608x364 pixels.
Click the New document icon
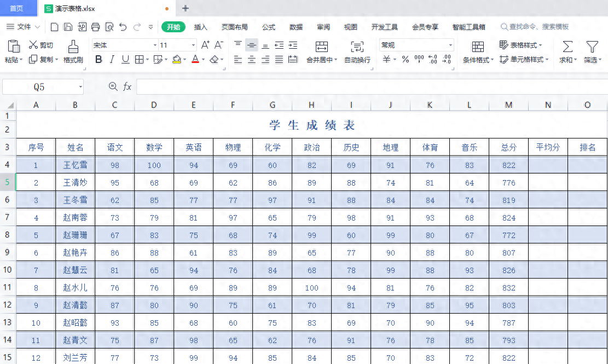tap(55, 27)
